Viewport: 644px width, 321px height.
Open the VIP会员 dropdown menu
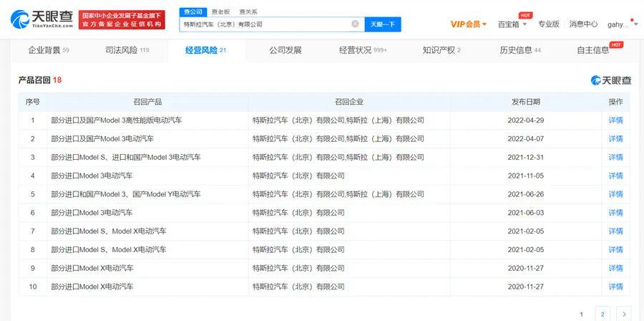pos(469,24)
